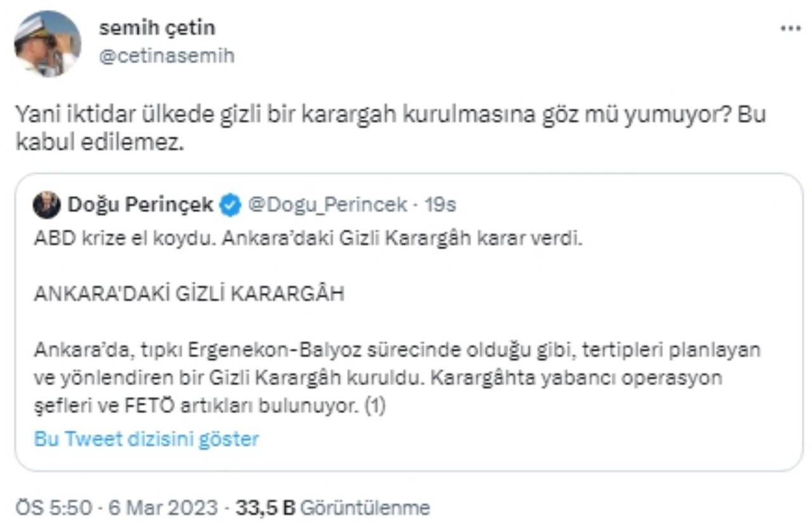Click the "ve yönlendiren bir Gizli Karargâh" line
Viewport: 812px width, 523px height.
point(378,378)
